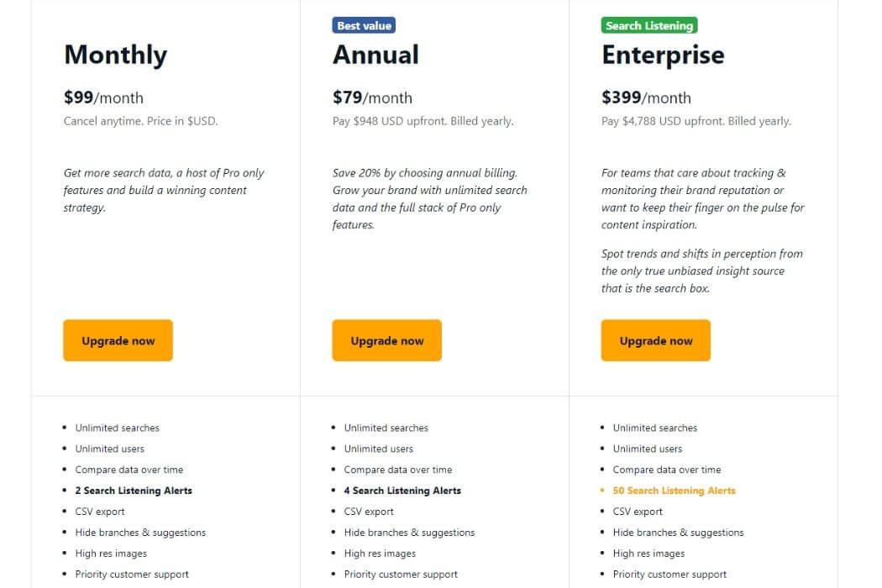The image size is (882, 588).
Task: Click Priority customer support in Monthly list
Action: pos(132,575)
